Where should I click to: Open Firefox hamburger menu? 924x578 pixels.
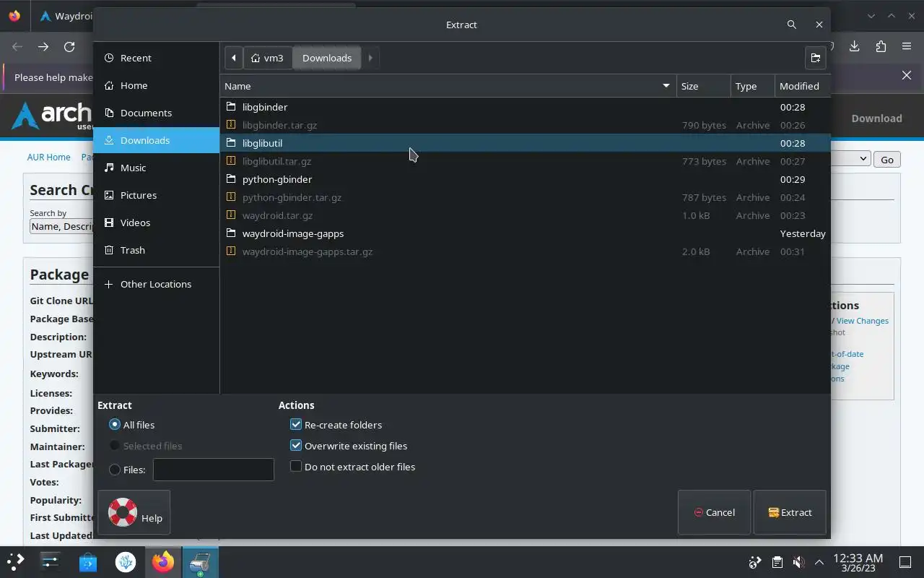pyautogui.click(x=907, y=46)
